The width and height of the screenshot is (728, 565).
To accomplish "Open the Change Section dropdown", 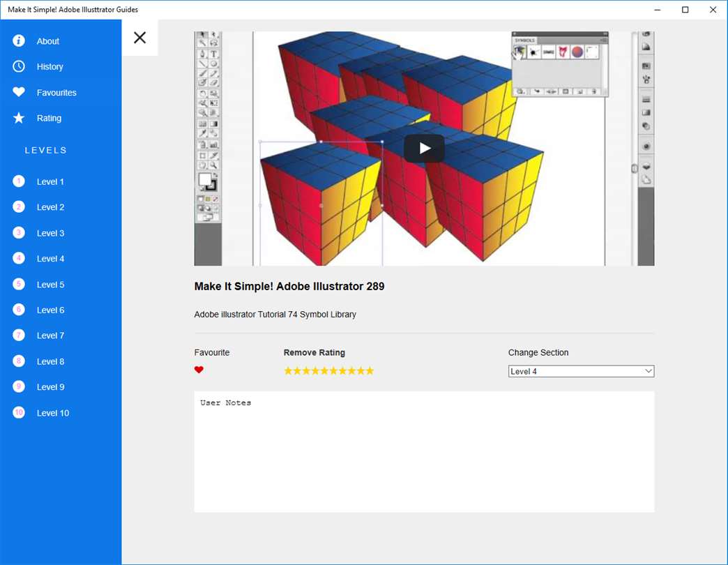I will pyautogui.click(x=581, y=371).
